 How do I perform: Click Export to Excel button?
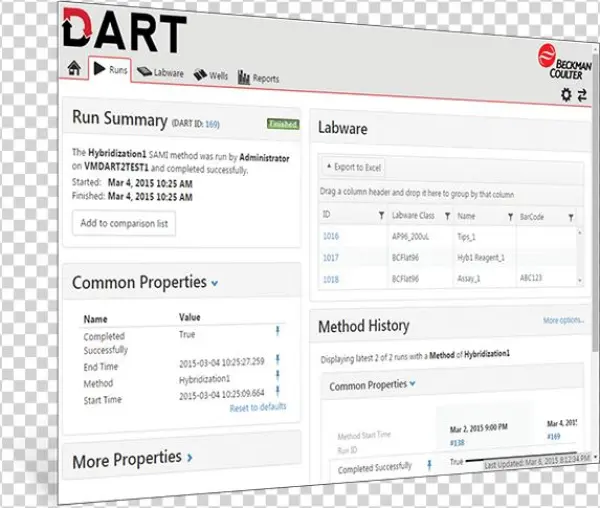354,167
